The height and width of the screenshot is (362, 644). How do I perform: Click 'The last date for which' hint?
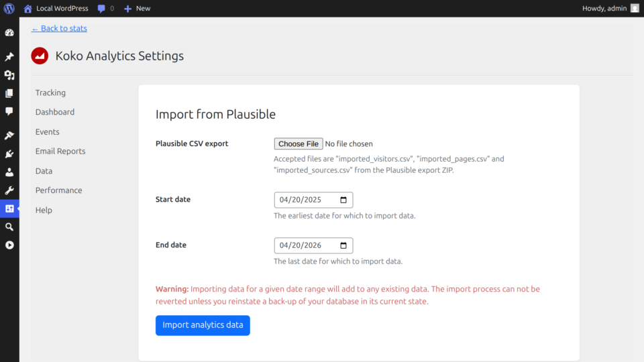[338, 261]
